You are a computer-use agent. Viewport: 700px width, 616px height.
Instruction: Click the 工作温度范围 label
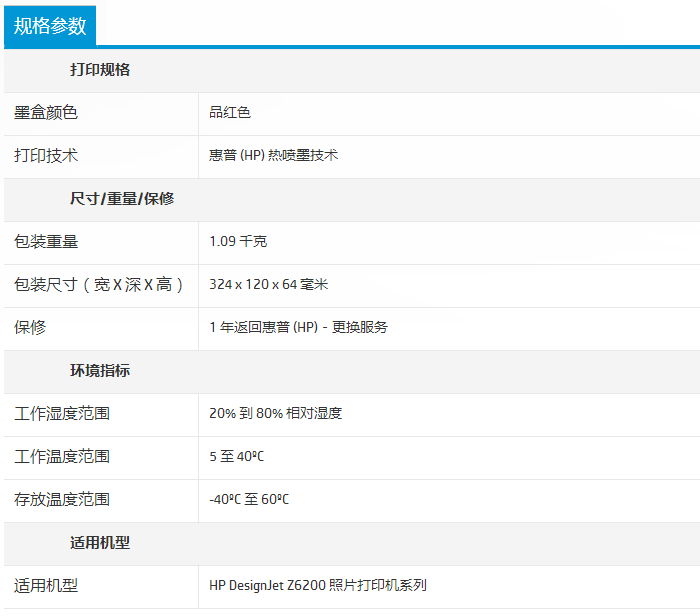[62, 456]
